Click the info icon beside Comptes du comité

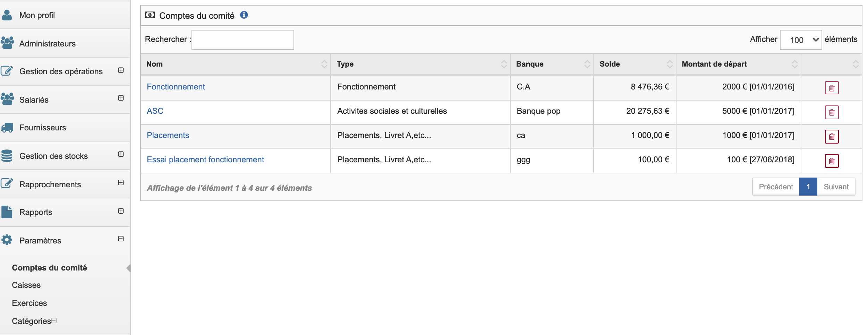coord(244,15)
